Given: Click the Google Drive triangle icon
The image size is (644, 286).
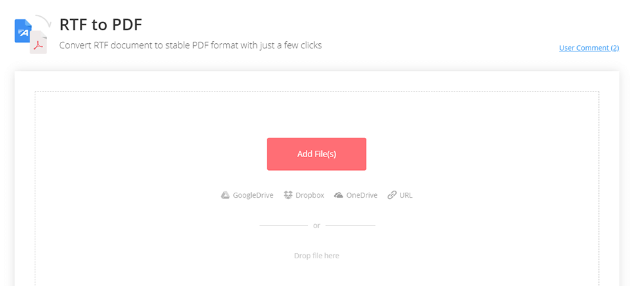Looking at the screenshot, I should (225, 195).
